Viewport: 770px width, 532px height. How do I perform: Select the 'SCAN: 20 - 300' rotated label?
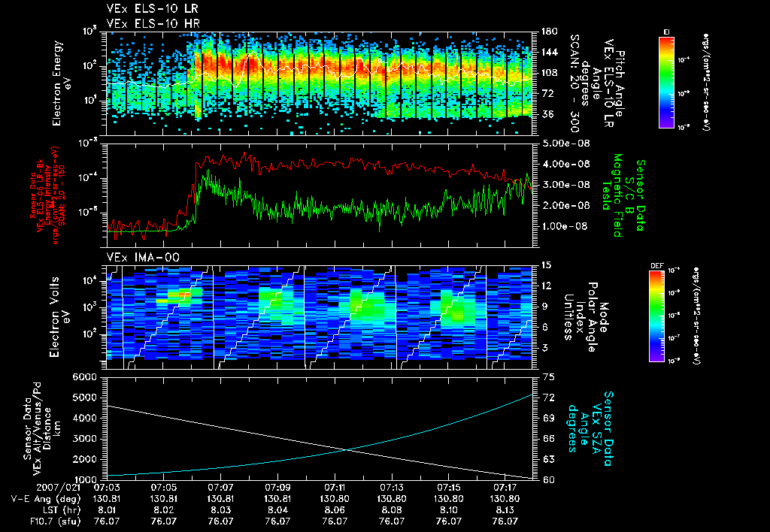[574, 83]
